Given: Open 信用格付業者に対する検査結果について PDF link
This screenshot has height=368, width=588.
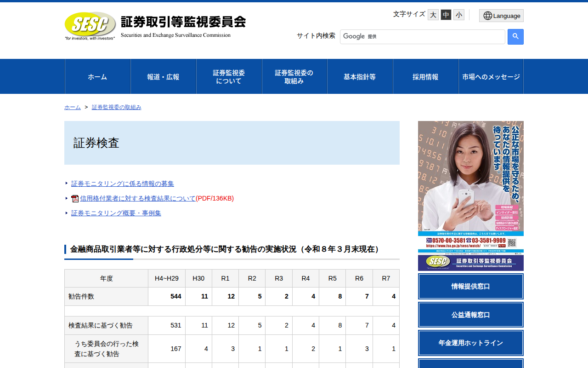Looking at the screenshot, I should pos(138,198).
